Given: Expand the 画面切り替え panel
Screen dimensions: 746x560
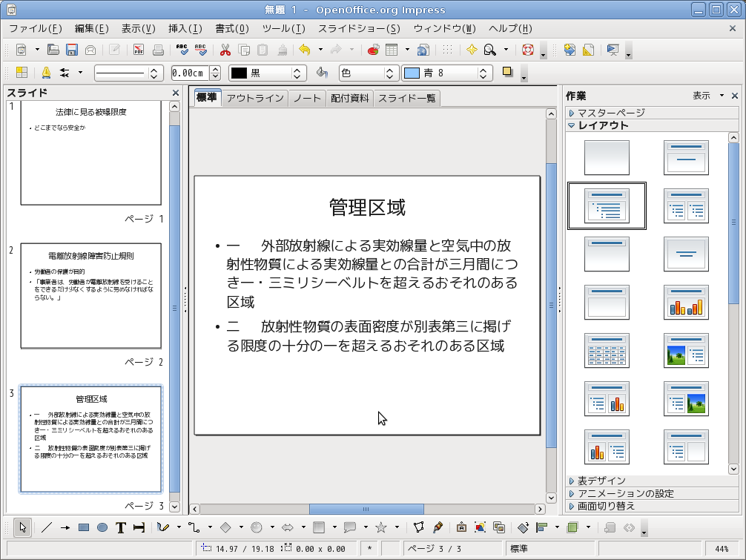Looking at the screenshot, I should (x=606, y=506).
